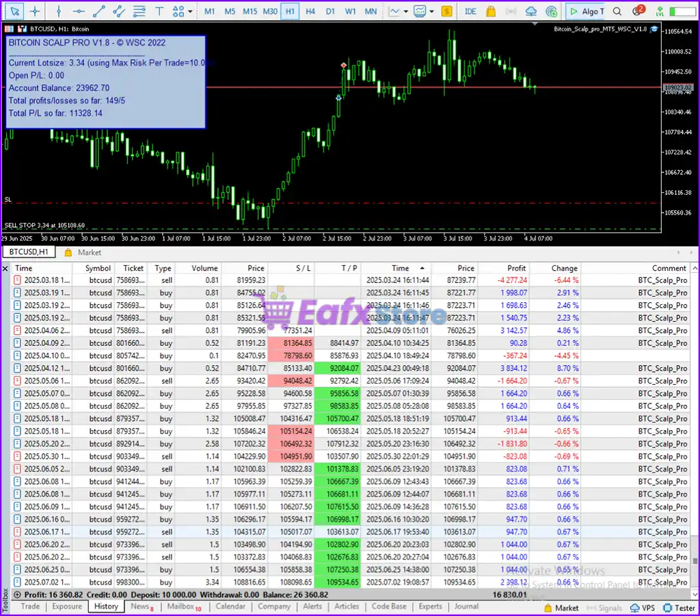Viewport: 700px width, 616px height.
Task: Open the Market shopping bag in toolbar
Action: click(491, 11)
